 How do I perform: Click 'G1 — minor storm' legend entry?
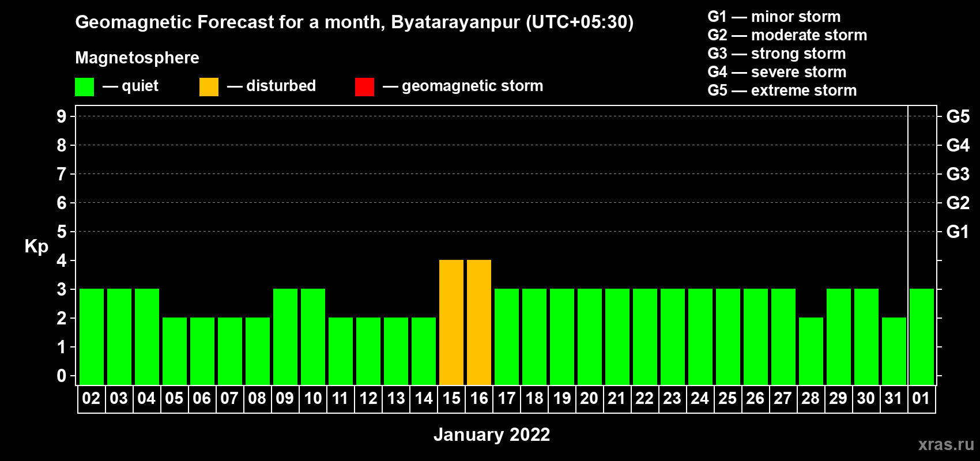pos(774,17)
